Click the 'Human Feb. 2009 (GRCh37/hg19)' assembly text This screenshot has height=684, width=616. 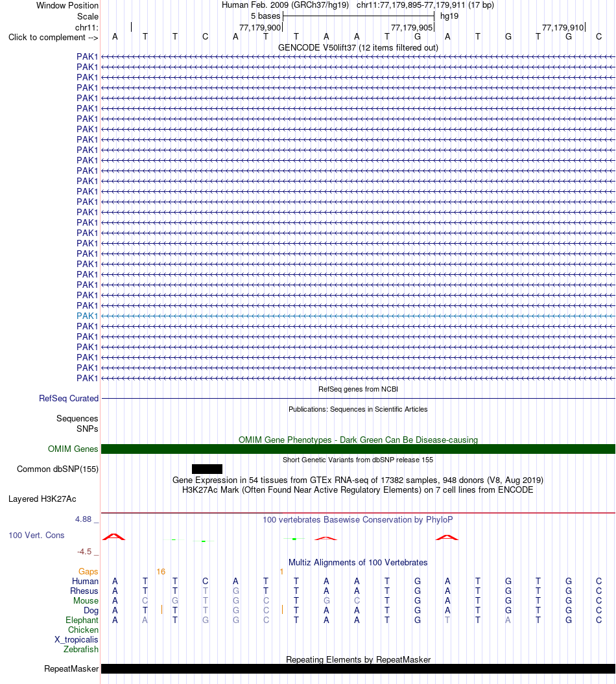pos(285,5)
